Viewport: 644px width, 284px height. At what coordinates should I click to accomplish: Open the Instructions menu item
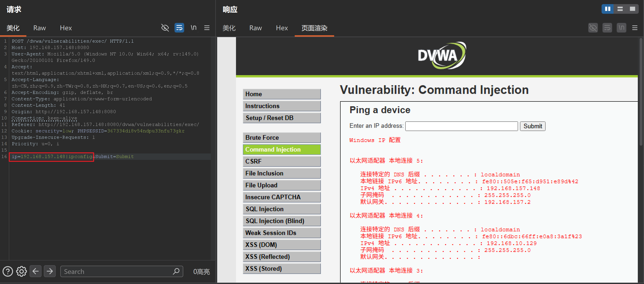click(x=282, y=106)
